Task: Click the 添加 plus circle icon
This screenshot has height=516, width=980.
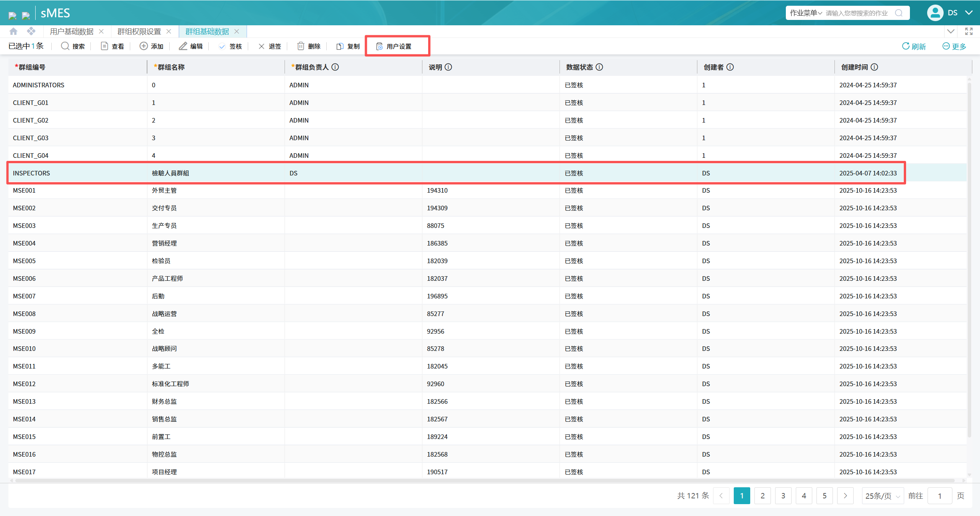Action: coord(144,46)
